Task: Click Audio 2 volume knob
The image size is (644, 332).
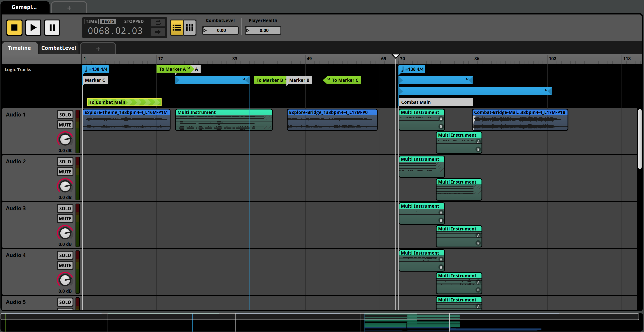Action: [65, 186]
